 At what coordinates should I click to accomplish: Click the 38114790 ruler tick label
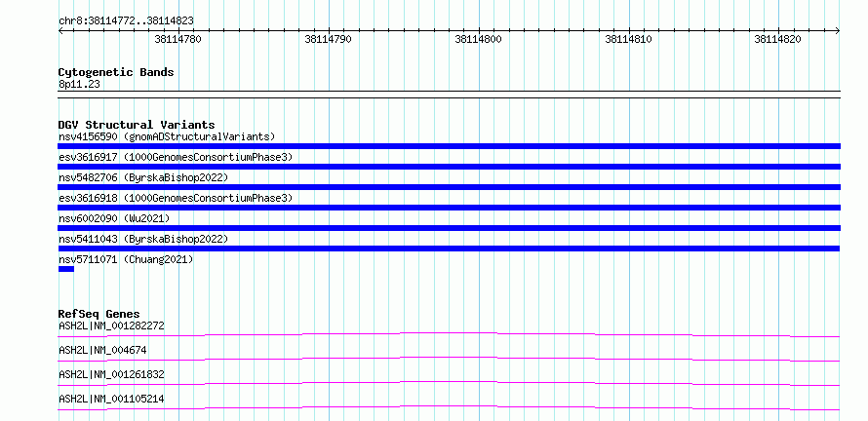328,39
